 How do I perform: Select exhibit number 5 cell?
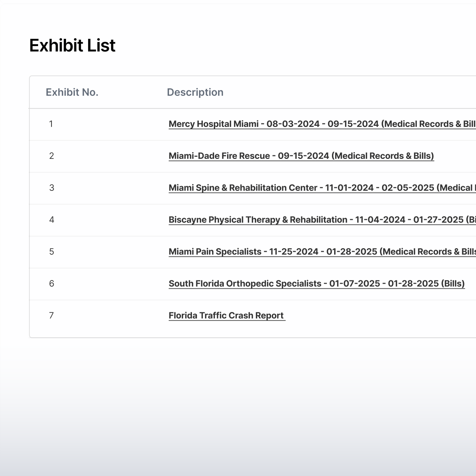click(x=52, y=252)
